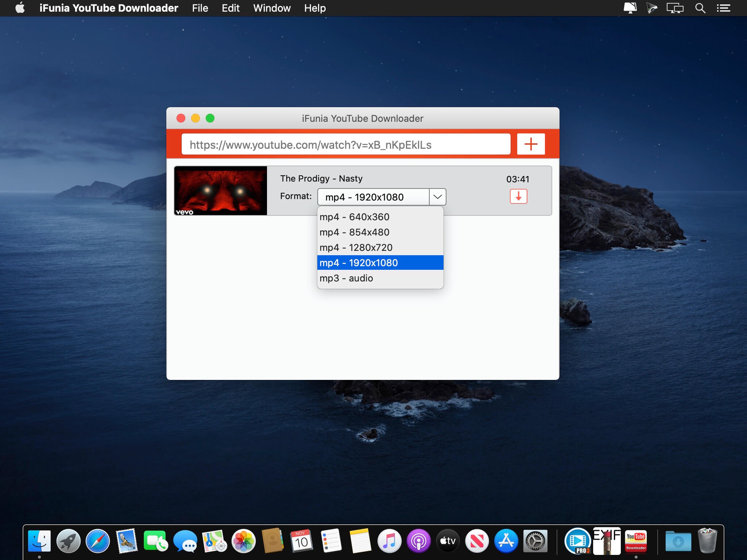Screen dimensions: 747x560
Task: Minimize window using the yellow button
Action: [x=196, y=118]
